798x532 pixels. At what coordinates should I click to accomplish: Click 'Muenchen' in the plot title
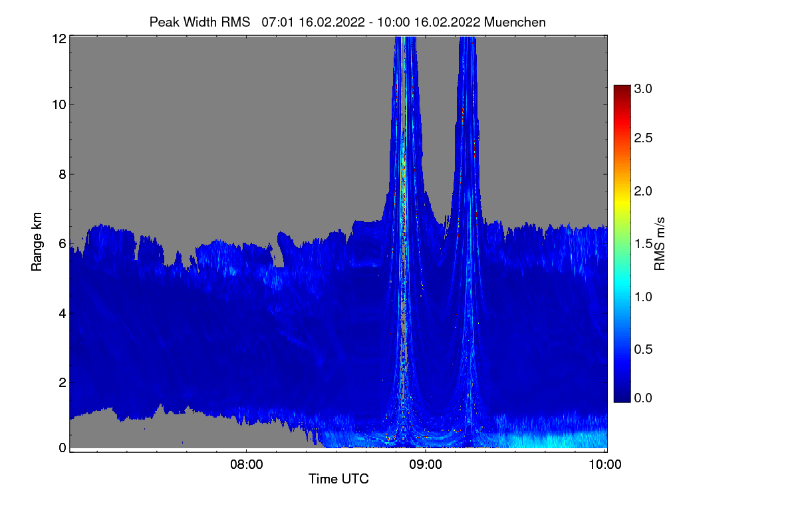tap(515, 22)
